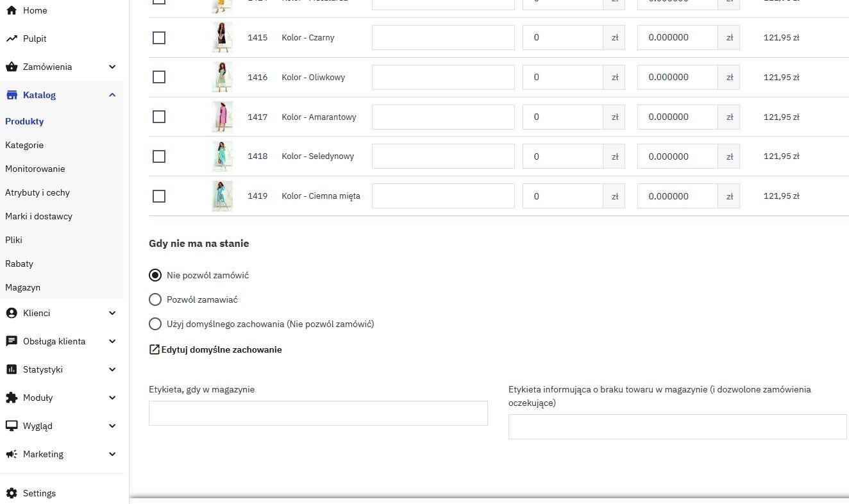Tick the checkbox for combination 1415
The height and width of the screenshot is (504, 849).
click(159, 37)
